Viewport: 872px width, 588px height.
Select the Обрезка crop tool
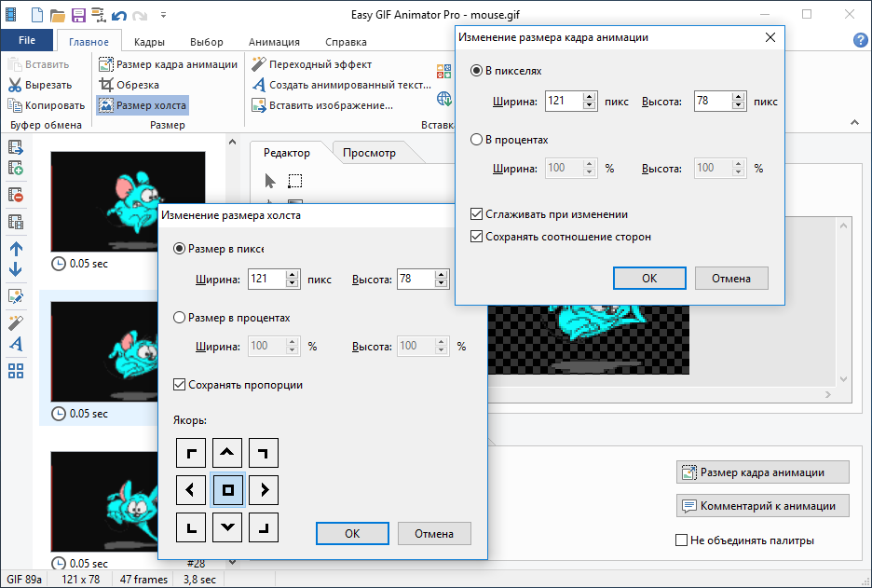click(x=129, y=85)
